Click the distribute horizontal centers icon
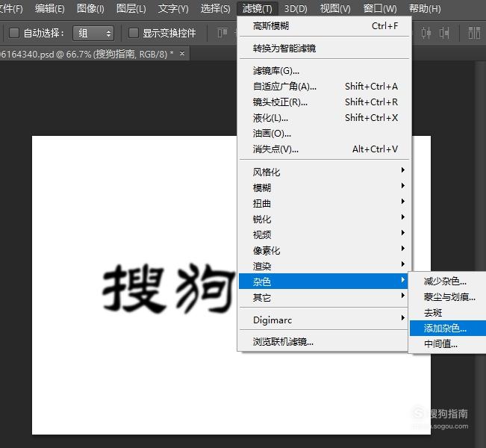Image resolution: width=486 pixels, height=448 pixels. tap(426, 33)
